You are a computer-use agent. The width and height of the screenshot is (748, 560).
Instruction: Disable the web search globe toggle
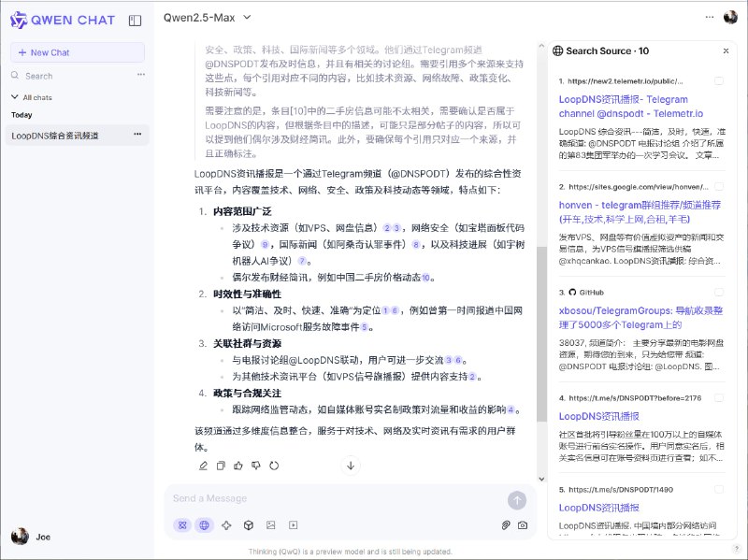pyautogui.click(x=204, y=525)
